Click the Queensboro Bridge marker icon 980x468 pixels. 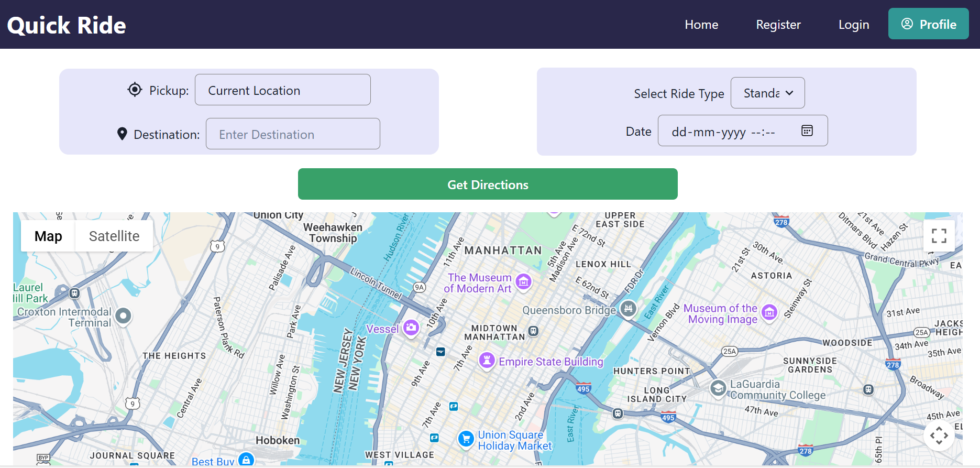click(628, 309)
